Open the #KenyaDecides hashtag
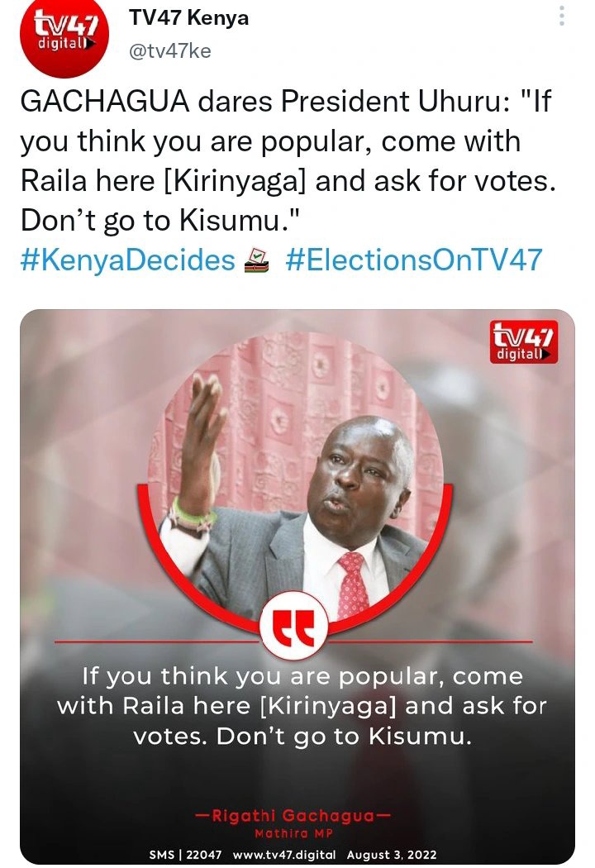The height and width of the screenshot is (868, 595). [x=128, y=260]
